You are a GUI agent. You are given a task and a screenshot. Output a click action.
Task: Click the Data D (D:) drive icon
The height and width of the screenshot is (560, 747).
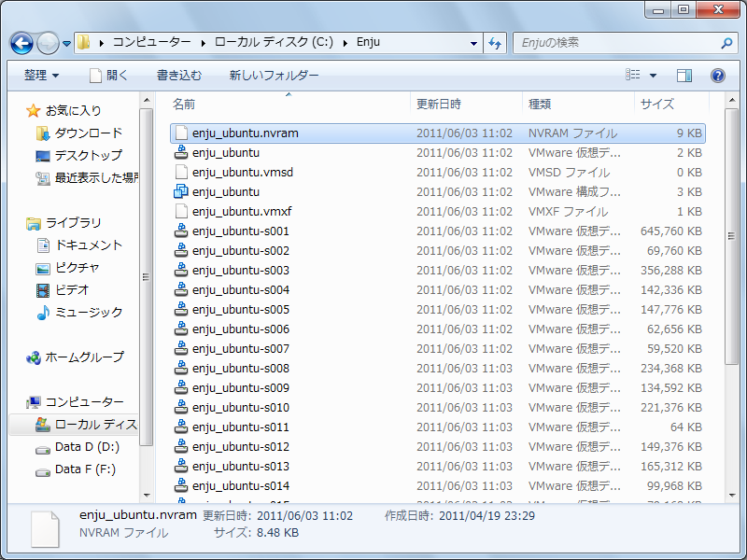(x=43, y=450)
